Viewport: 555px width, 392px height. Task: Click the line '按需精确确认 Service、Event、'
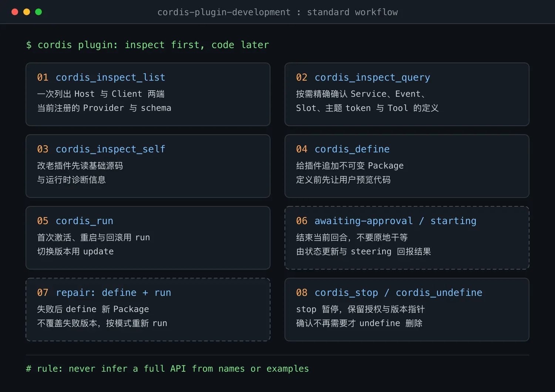pyautogui.click(x=361, y=94)
